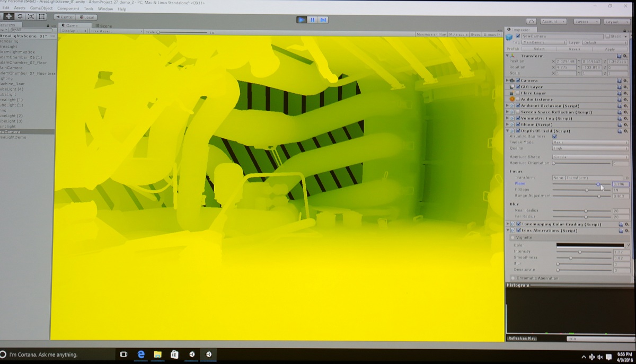
Task: Select the Rect transform tool
Action: tap(42, 16)
